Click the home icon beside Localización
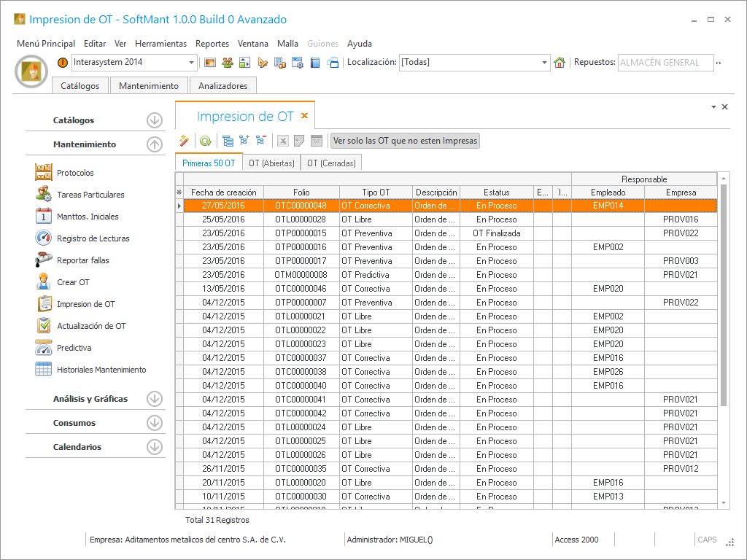Viewport: 747px width, 560px height. [560, 63]
